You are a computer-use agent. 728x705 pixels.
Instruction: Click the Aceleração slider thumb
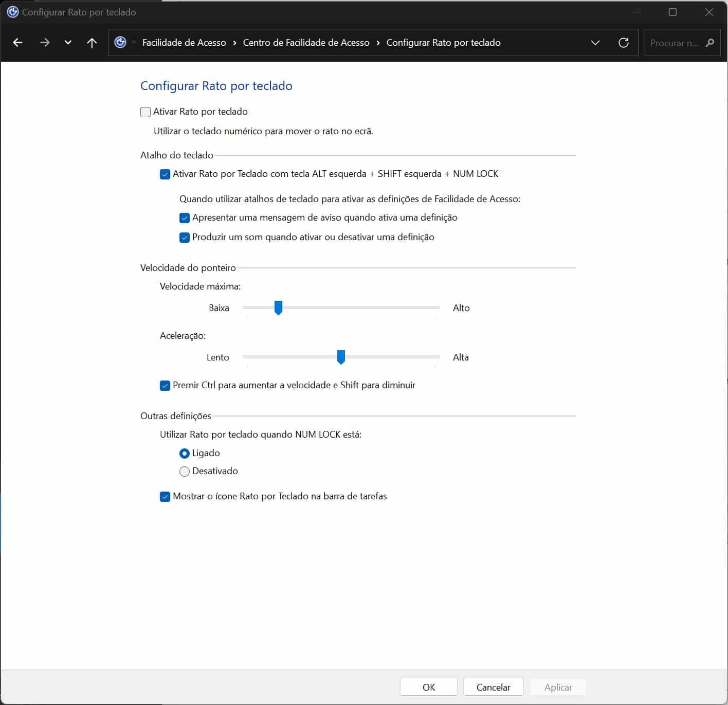point(341,357)
